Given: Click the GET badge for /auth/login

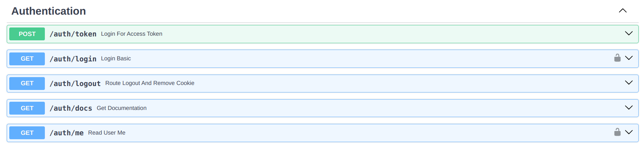Looking at the screenshot, I should click(x=27, y=59).
